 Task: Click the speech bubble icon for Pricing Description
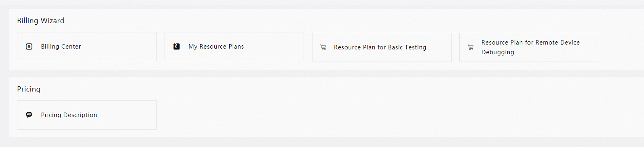[x=29, y=115]
